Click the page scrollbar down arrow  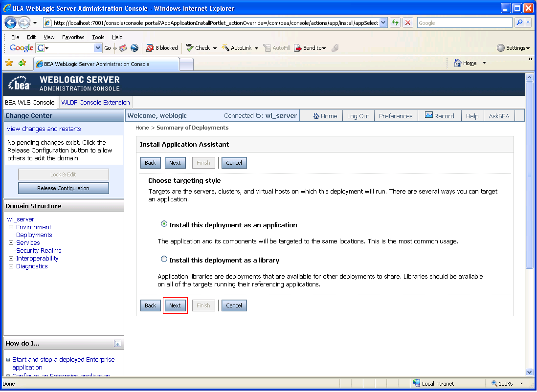coord(530,372)
